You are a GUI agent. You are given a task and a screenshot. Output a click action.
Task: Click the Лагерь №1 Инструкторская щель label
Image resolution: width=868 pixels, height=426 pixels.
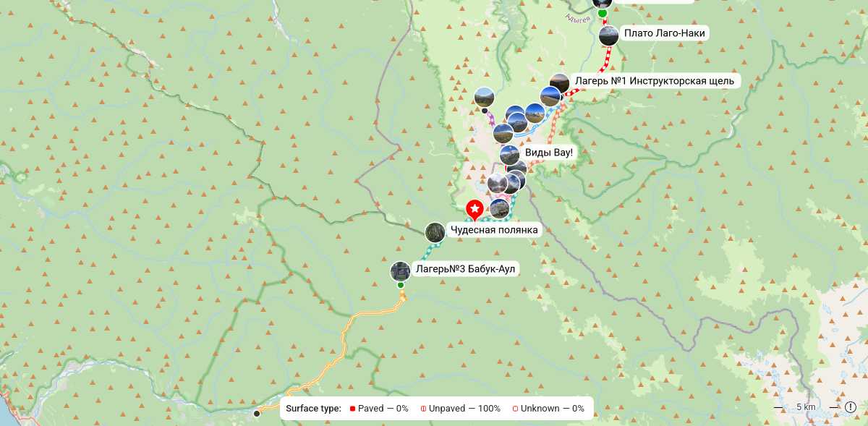654,81
